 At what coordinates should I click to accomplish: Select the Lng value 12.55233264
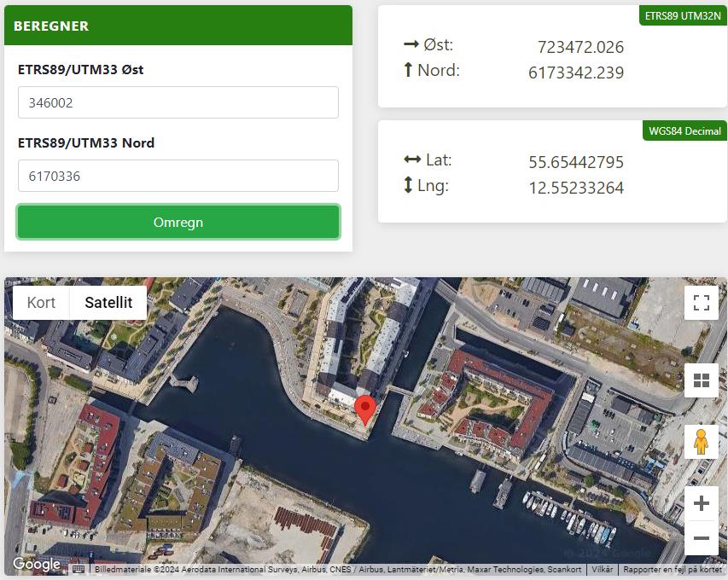[x=576, y=188]
